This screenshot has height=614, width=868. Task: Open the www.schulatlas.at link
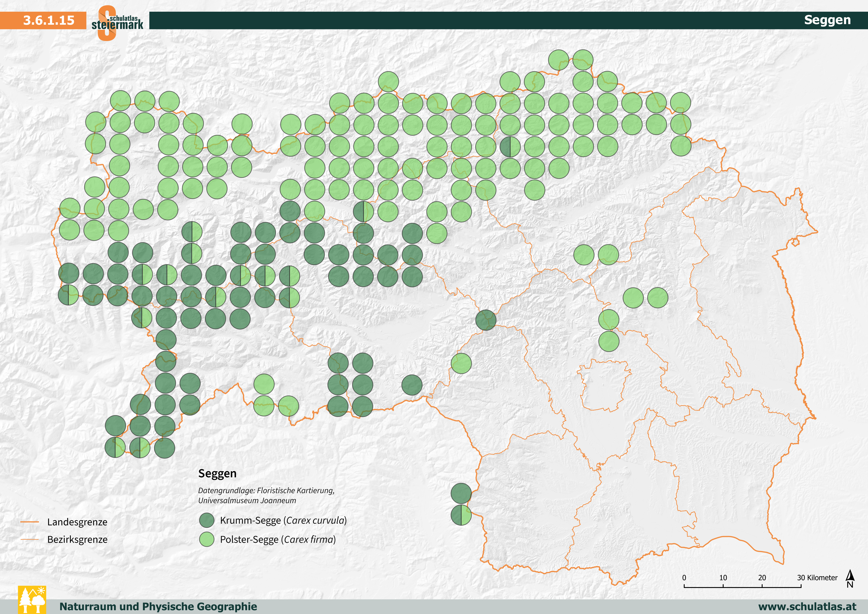807,606
